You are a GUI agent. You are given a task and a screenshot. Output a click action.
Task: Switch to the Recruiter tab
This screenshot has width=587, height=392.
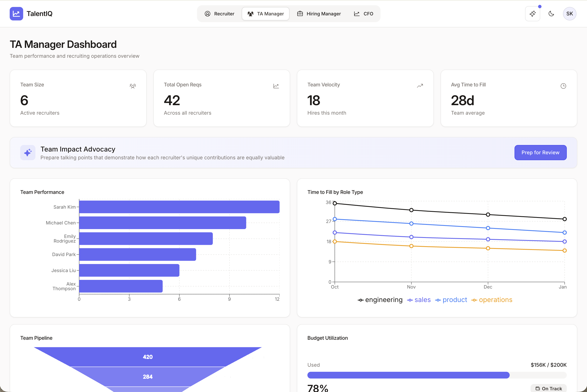click(x=219, y=14)
